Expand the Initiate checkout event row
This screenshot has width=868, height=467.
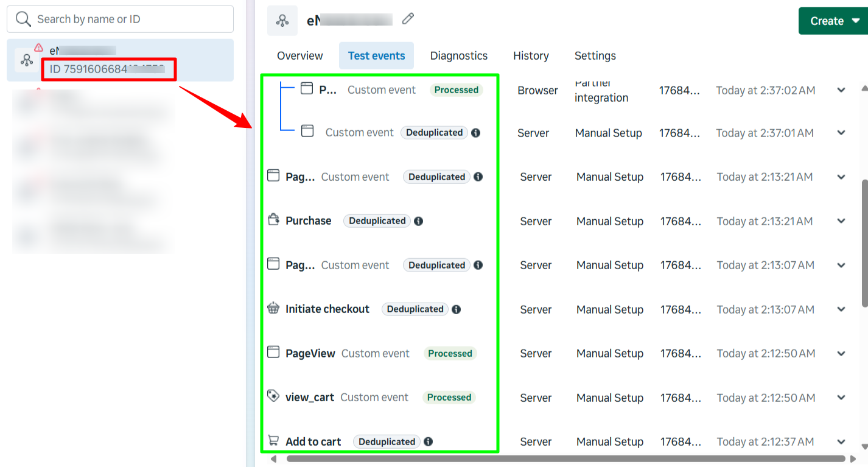[841, 309]
